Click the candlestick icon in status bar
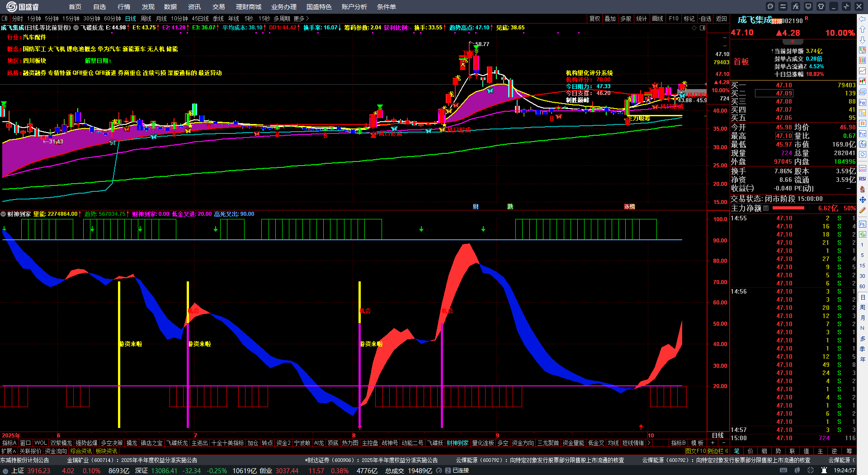868x475 pixels. tap(797, 470)
